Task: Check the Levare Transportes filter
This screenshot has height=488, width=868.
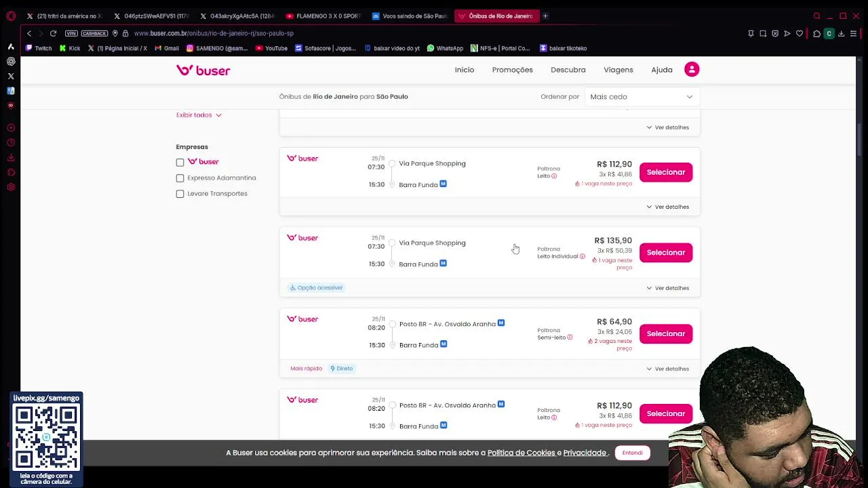Action: (x=180, y=194)
